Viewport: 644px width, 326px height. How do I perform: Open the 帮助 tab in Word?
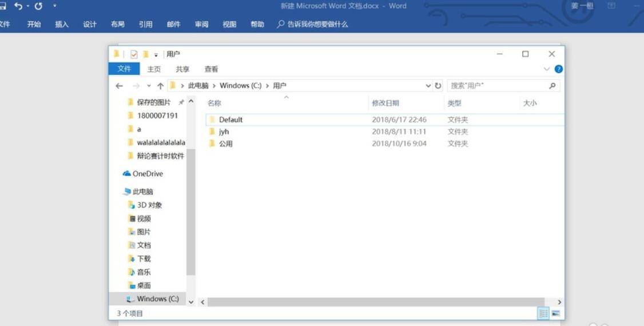(x=257, y=24)
